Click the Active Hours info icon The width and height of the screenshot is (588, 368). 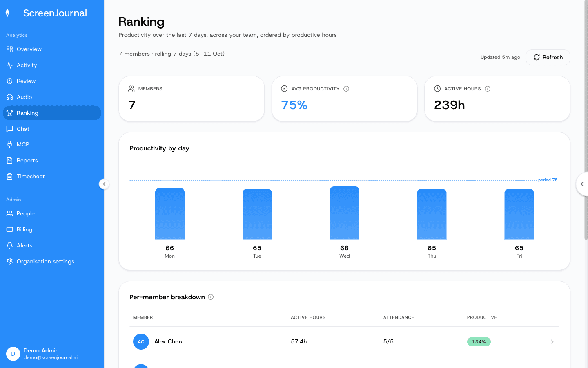point(488,89)
